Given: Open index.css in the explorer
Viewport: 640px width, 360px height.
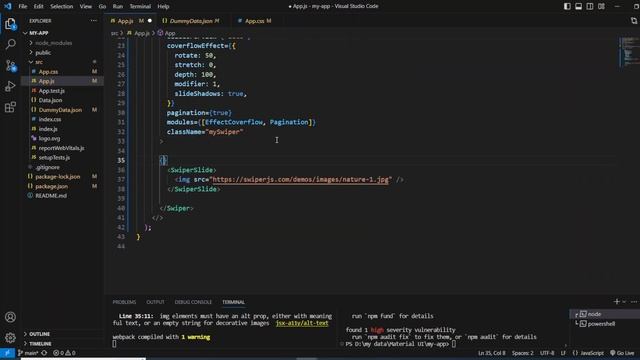Looking at the screenshot, I should (x=62, y=119).
